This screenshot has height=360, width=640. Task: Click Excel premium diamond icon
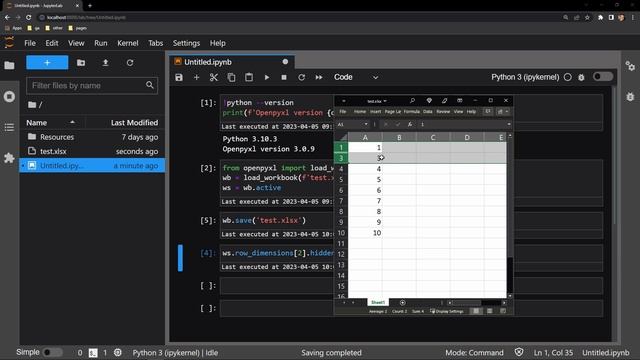(429, 101)
